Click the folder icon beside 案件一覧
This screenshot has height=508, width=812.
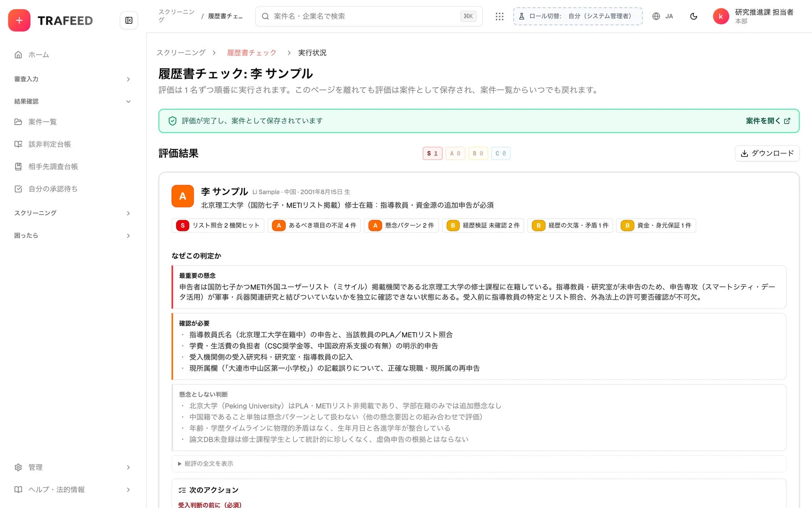[x=18, y=122]
